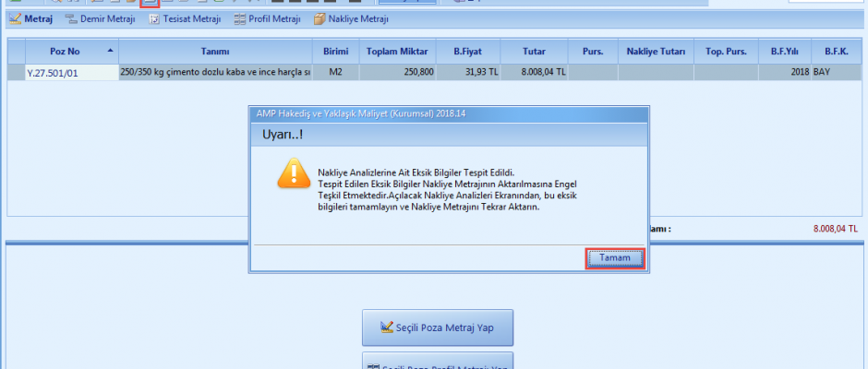Select the 250/350 kg çimento description cell

click(x=214, y=71)
